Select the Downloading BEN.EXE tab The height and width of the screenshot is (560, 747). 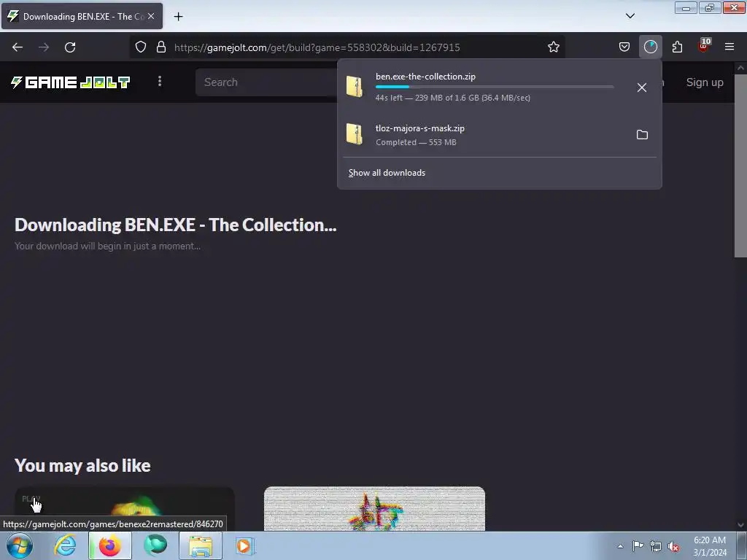[x=82, y=16]
